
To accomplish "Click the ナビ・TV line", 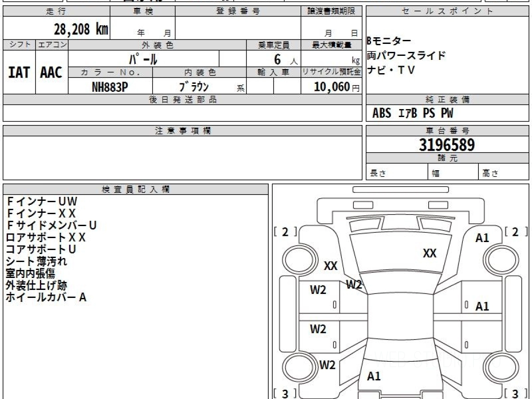I will [391, 70].
